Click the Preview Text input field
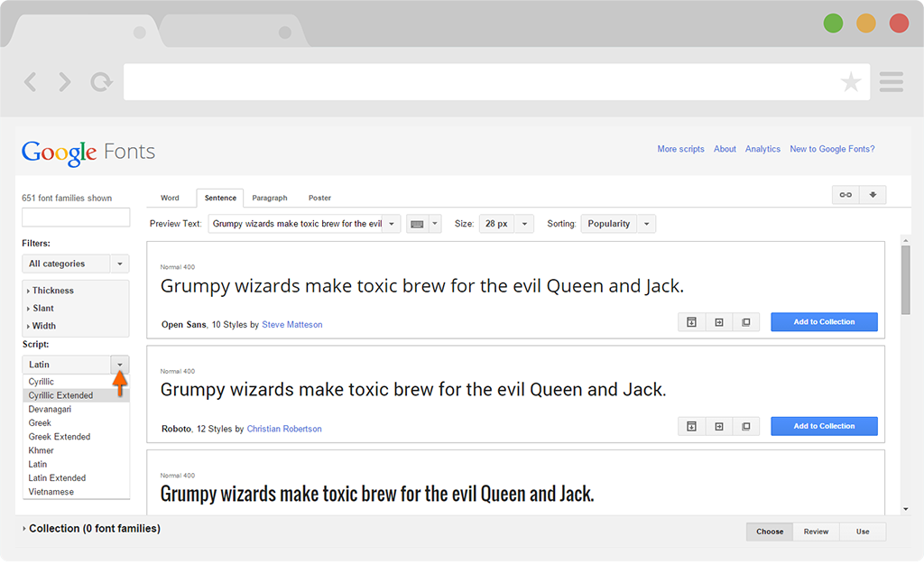The height and width of the screenshot is (565, 924). (x=296, y=224)
